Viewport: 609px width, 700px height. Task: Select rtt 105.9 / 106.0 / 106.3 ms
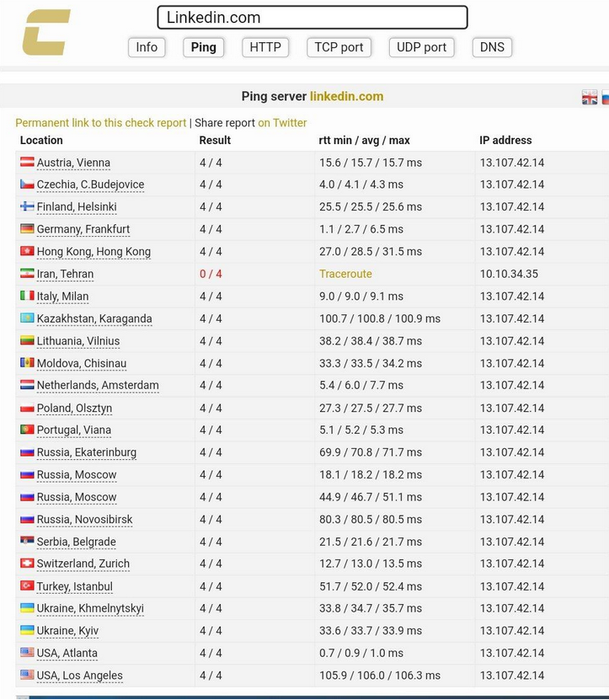(380, 675)
